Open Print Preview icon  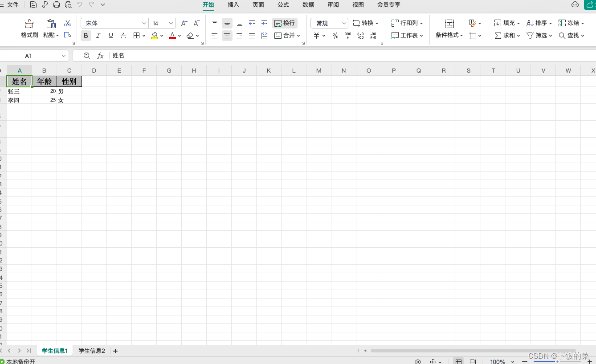pyautogui.click(x=68, y=5)
